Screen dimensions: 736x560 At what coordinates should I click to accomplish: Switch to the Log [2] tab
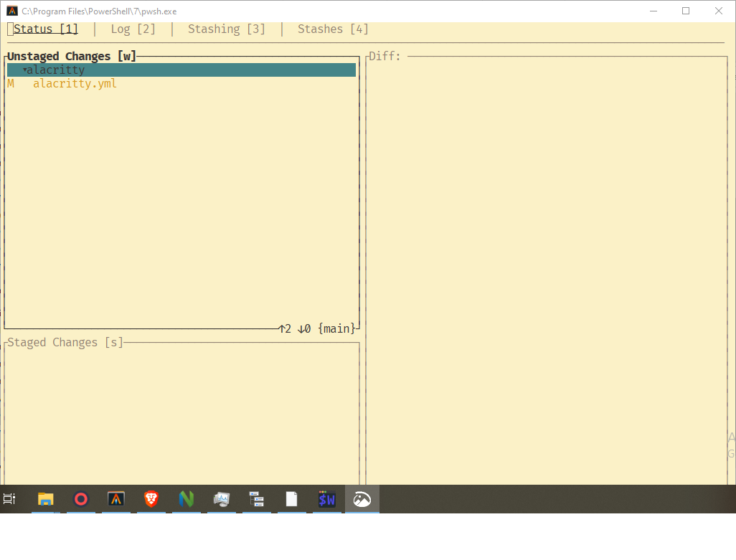click(x=132, y=29)
